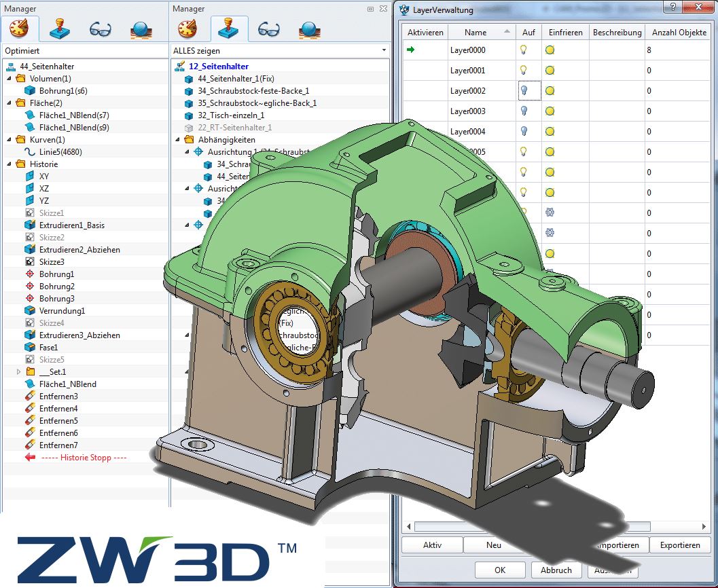The width and height of the screenshot is (718, 588).
Task: Toggle visibility bulb of Layer0000
Action: point(524,50)
